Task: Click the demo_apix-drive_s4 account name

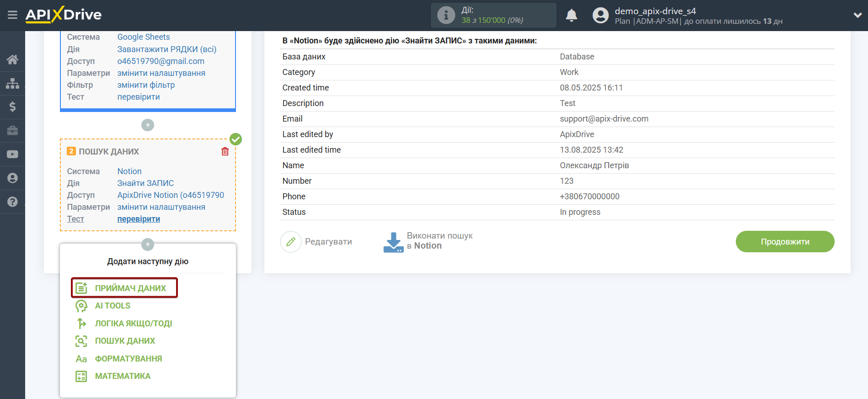Action: tap(655, 11)
